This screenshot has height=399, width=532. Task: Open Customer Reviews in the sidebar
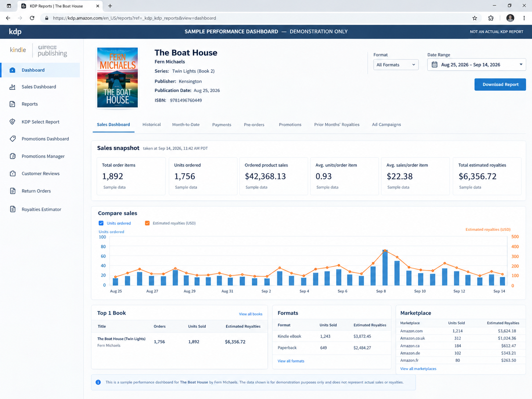(x=40, y=173)
